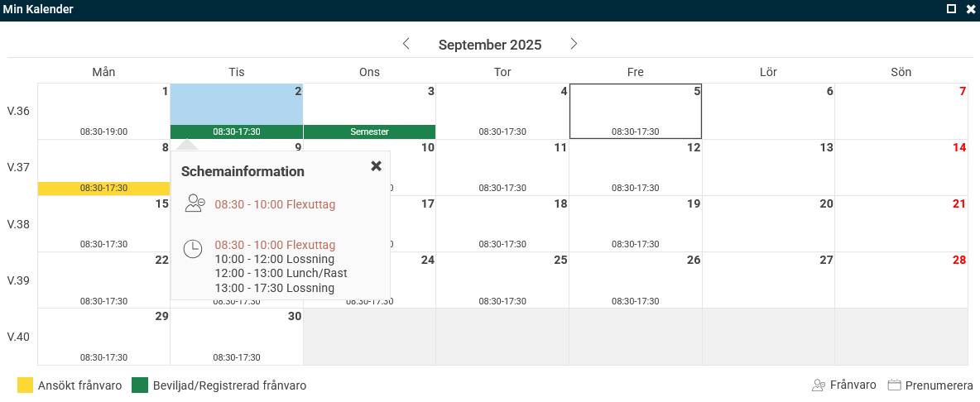Viewport: 980px width, 402px height.
Task: Click the person-minus Flexuttag icon
Action: tap(195, 203)
